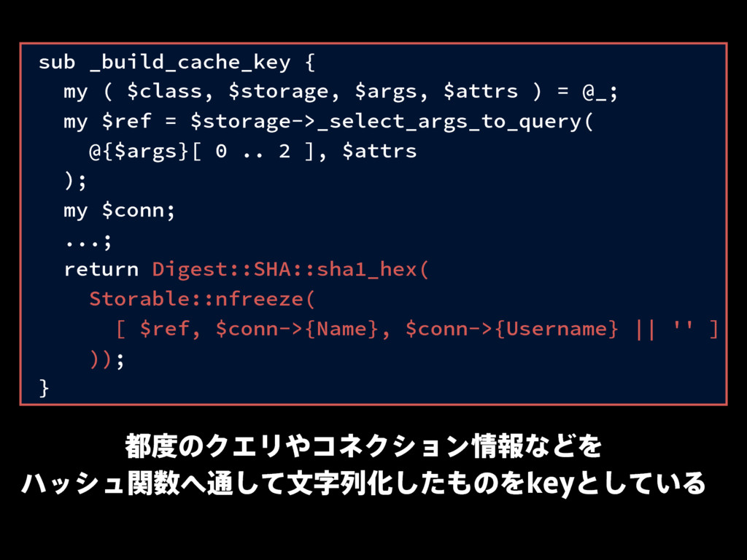Image resolution: width=747 pixels, height=560 pixels.
Task: Click the $ref inside the red array
Action: 164,329
